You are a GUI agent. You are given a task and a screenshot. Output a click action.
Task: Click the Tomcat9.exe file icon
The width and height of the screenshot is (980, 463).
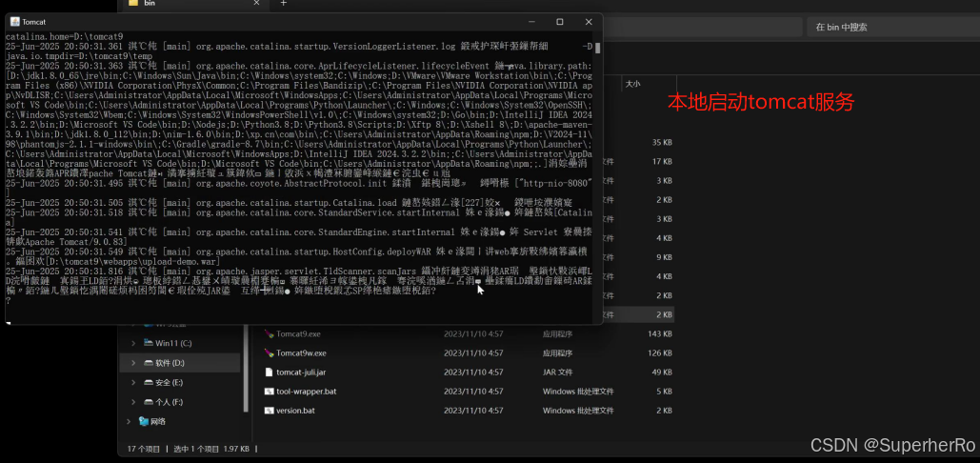tap(269, 334)
